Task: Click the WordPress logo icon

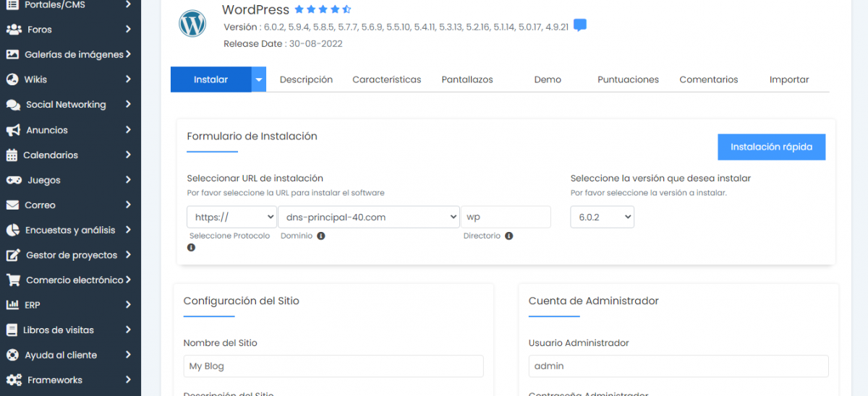Action: (192, 23)
